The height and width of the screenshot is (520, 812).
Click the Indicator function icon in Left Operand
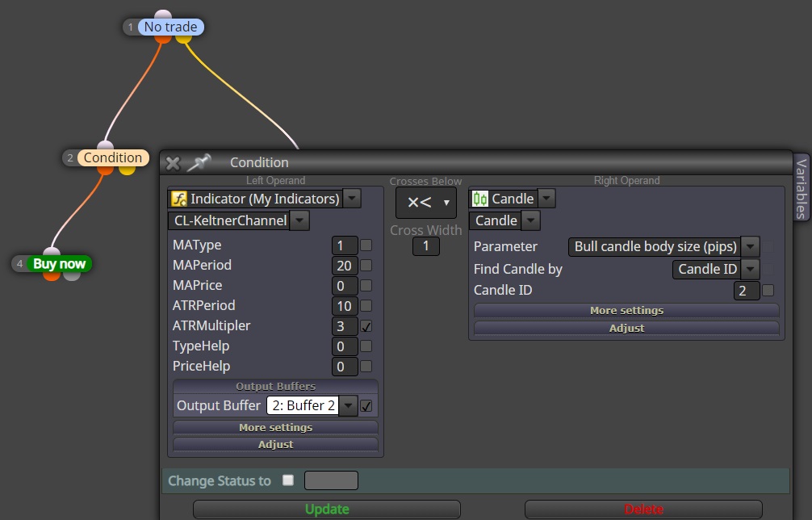tap(178, 199)
